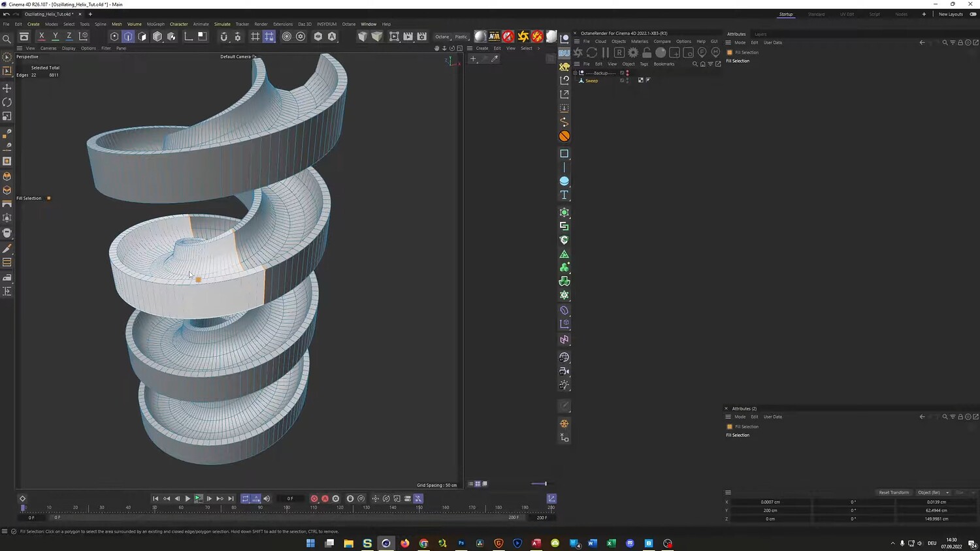Switch to Polygons mode icon
980x551 pixels.
142,37
